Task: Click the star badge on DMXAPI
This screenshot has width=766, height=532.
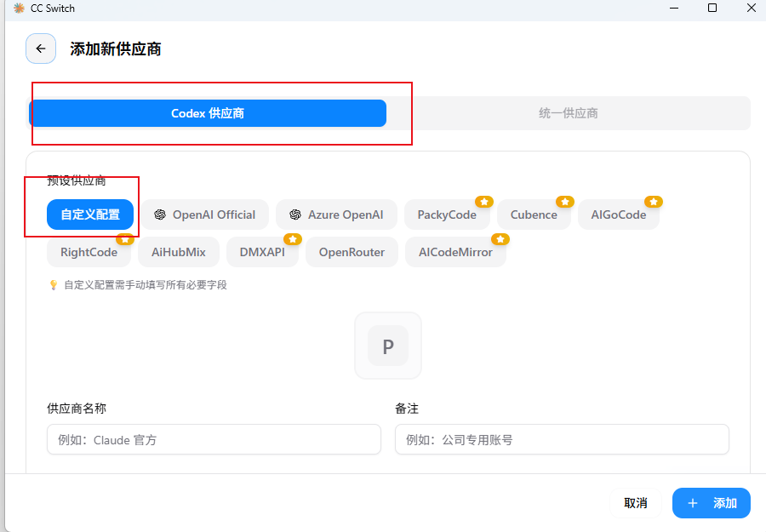Action: [x=293, y=239]
